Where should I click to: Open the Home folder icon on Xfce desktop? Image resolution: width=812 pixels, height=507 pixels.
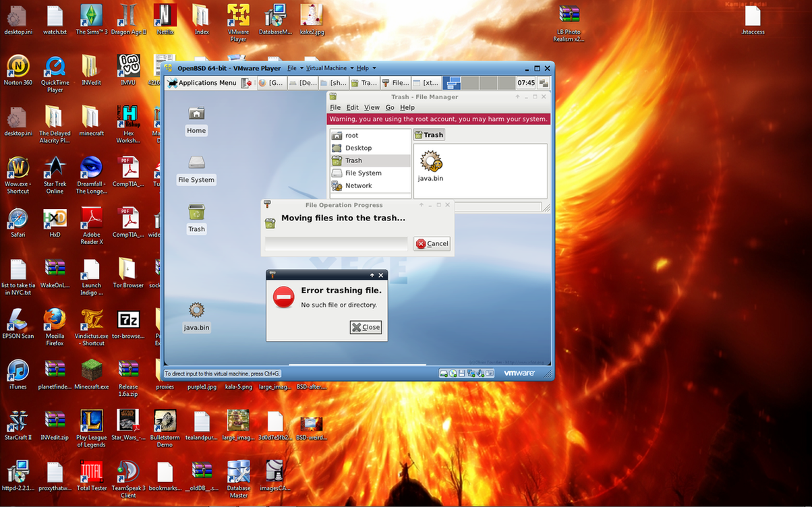click(196, 121)
